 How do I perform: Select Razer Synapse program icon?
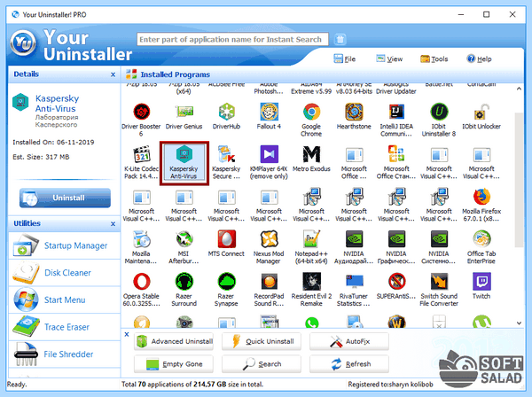[x=226, y=282]
